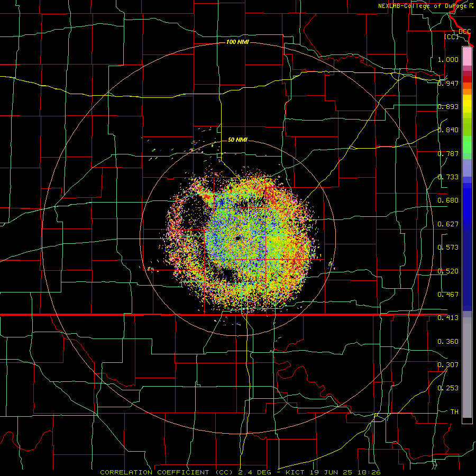476x476 pixels.
Task: Click the 0.413 scale value
Action: click(448, 318)
